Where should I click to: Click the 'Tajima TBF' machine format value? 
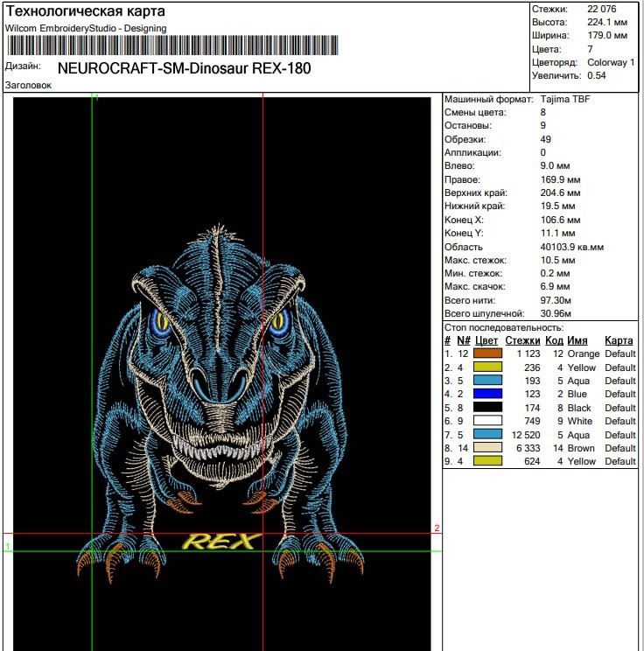click(x=565, y=99)
